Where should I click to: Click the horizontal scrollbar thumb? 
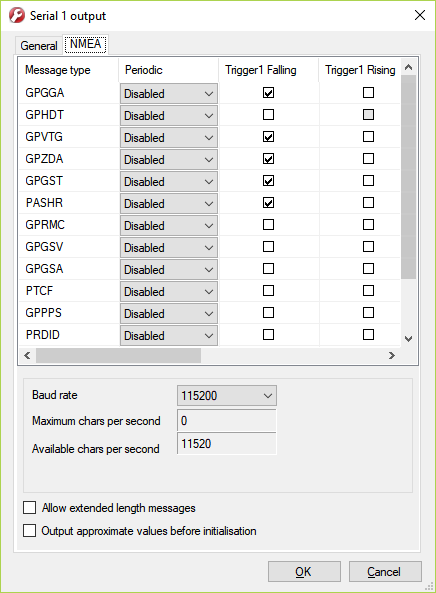pos(118,355)
